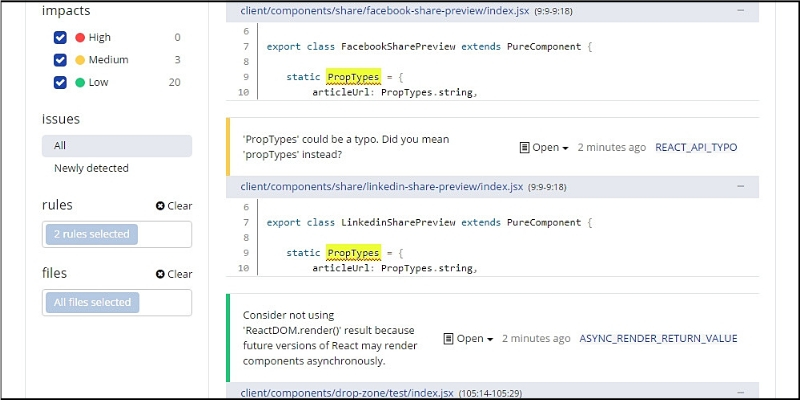Viewport: 800px width, 400px height.
Task: Click the clear X icon beside files
Action: (160, 274)
